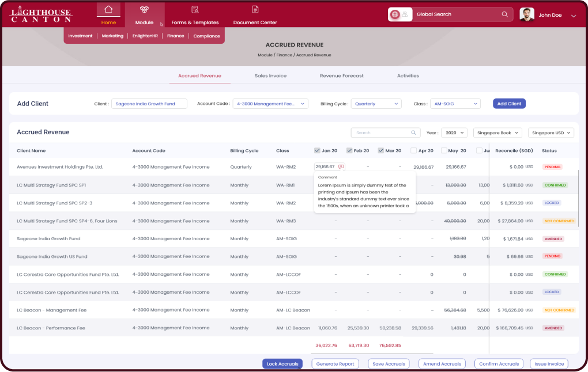Click the Issue Invoice button

click(x=549, y=364)
